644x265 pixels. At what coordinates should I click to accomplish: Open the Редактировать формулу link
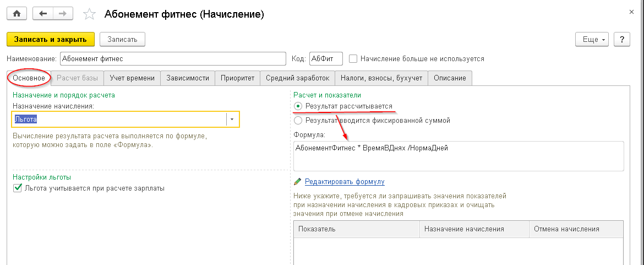[345, 182]
